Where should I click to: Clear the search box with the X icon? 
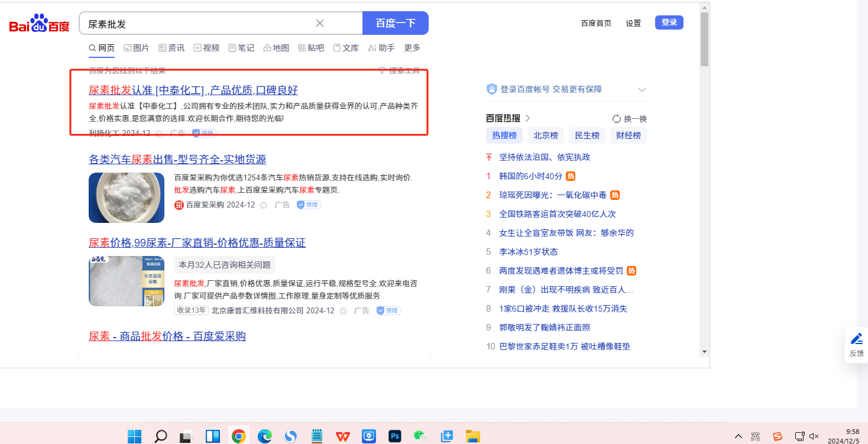click(x=320, y=24)
